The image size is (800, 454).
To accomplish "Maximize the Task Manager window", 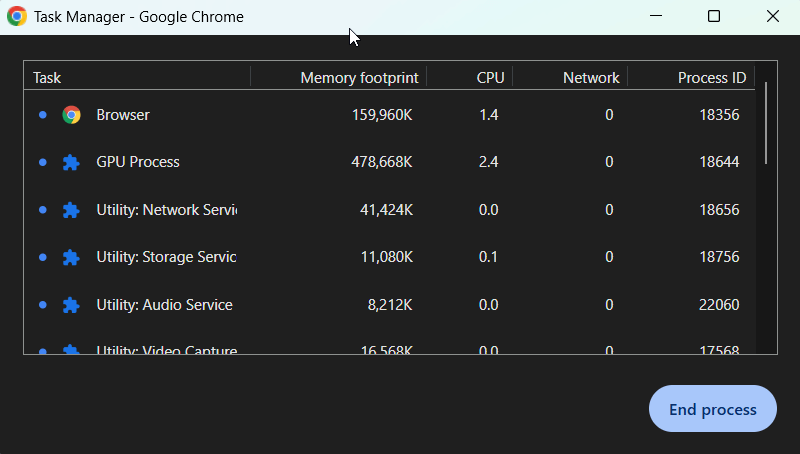I will (714, 16).
